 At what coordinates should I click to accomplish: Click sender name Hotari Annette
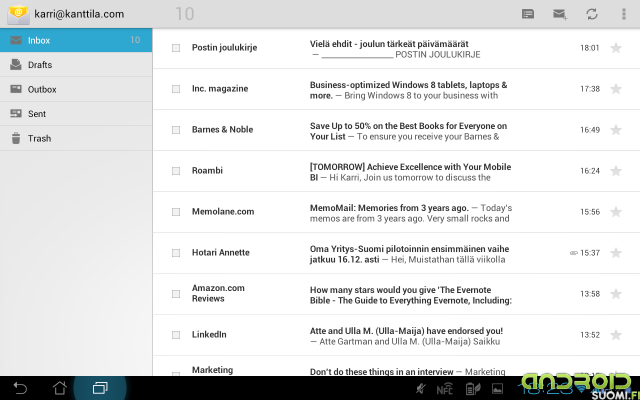tap(221, 253)
